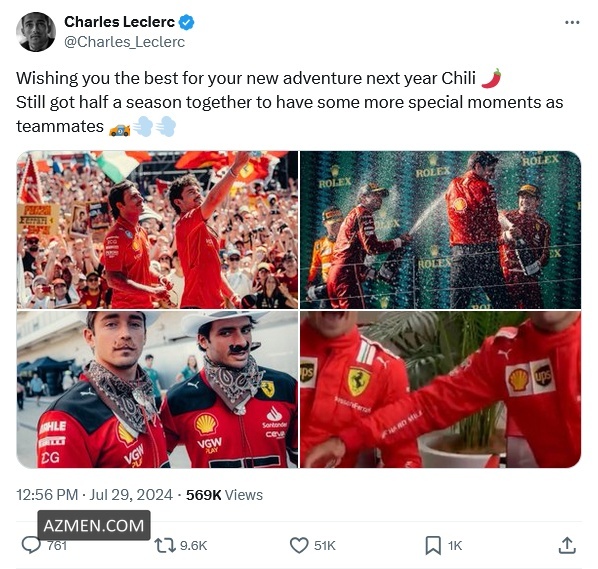The width and height of the screenshot is (598, 569).
Task: Click the blue verified badge icon
Action: (186, 22)
